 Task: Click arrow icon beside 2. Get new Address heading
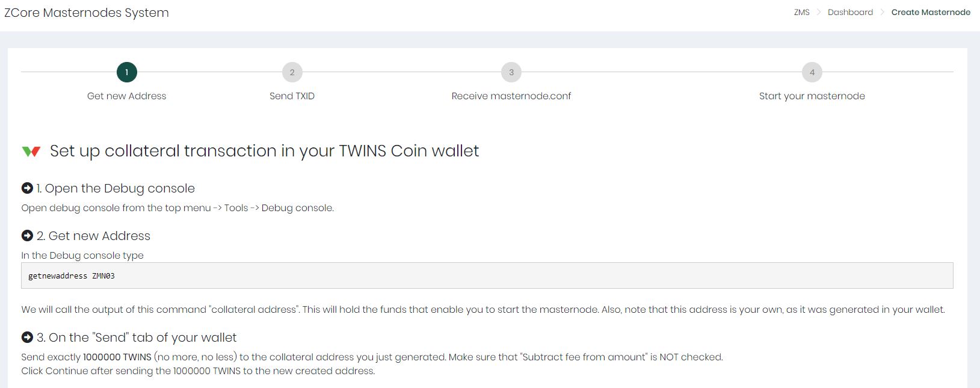click(27, 236)
